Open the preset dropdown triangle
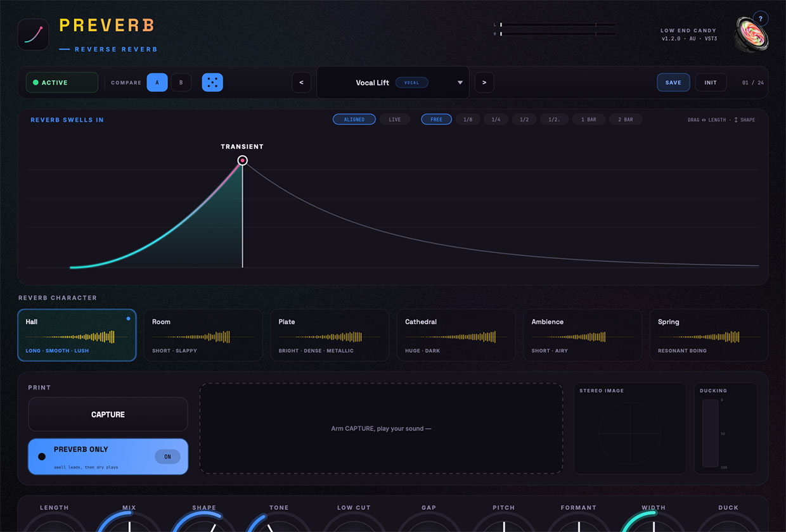786x532 pixels. (460, 83)
